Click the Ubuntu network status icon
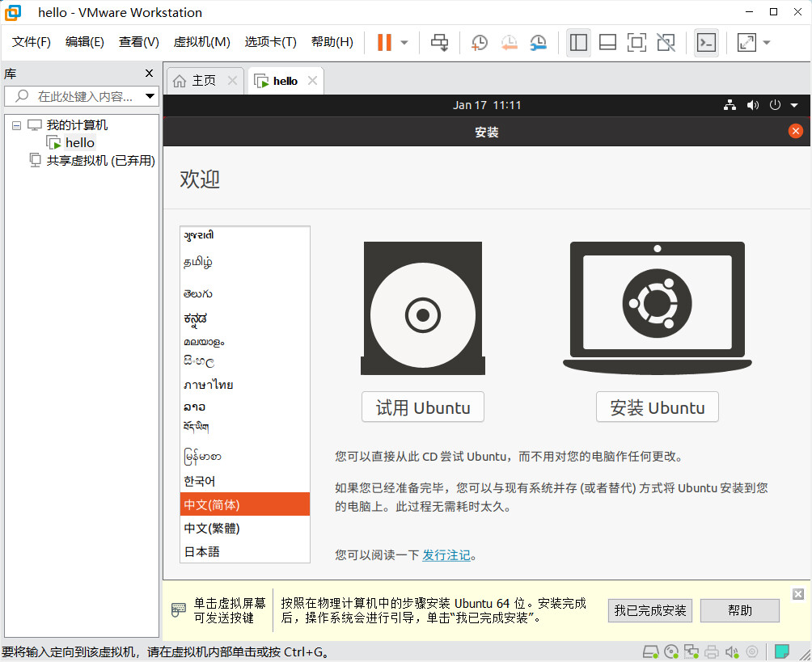 (x=730, y=106)
